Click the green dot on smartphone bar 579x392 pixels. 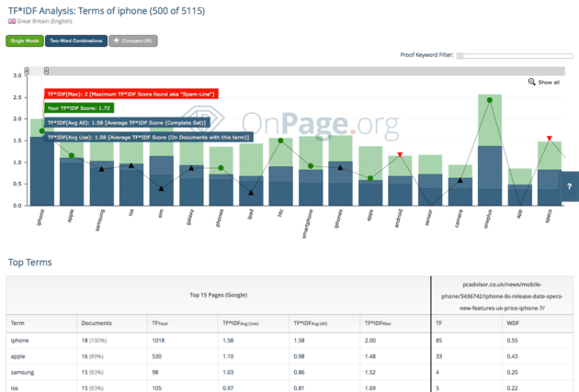(x=311, y=166)
